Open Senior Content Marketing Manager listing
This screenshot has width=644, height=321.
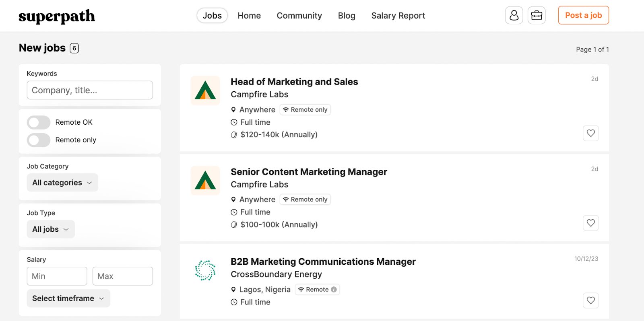(x=309, y=172)
